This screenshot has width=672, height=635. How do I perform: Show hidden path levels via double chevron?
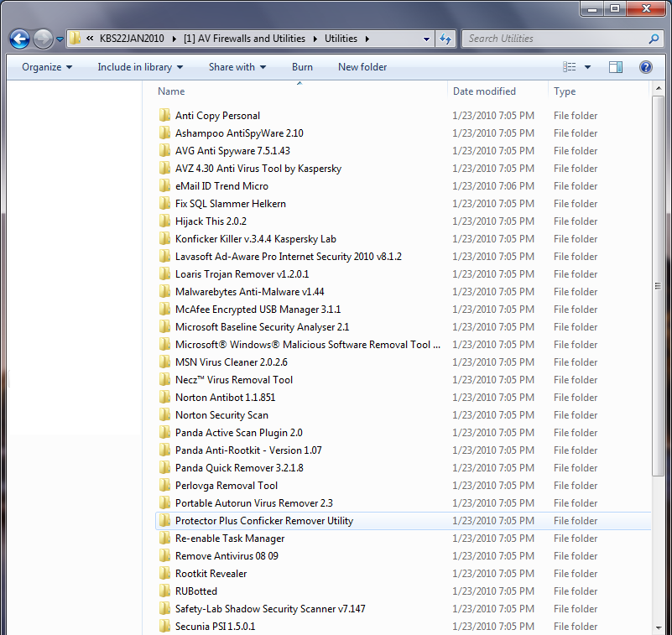pos(90,39)
